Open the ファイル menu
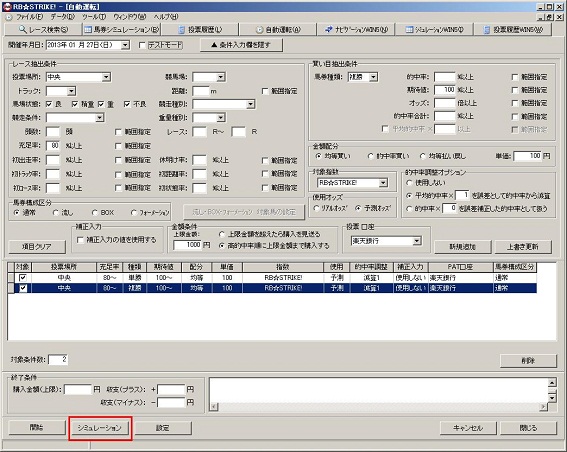The image size is (567, 452). point(29,17)
